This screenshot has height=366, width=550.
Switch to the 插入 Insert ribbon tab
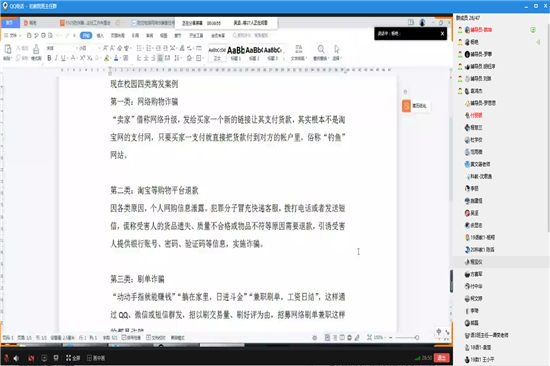point(100,35)
